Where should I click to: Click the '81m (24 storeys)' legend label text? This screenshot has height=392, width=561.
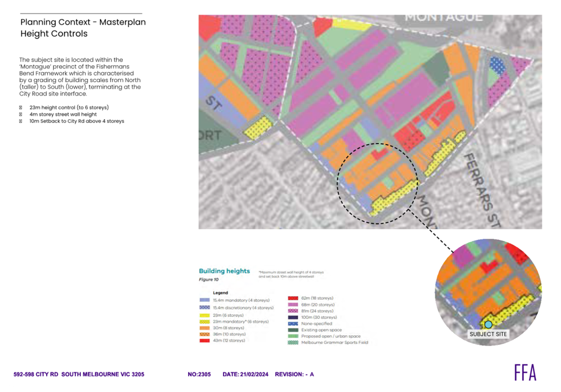(317, 311)
